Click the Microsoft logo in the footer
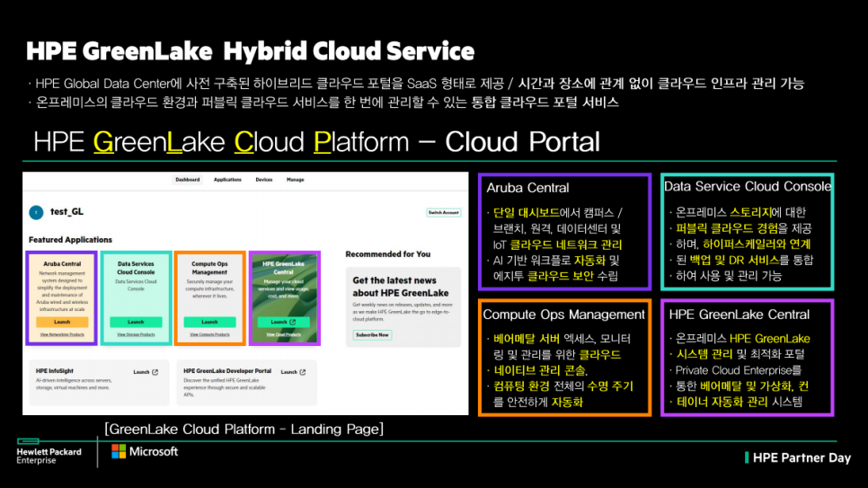This screenshot has height=488, width=868. click(x=145, y=451)
